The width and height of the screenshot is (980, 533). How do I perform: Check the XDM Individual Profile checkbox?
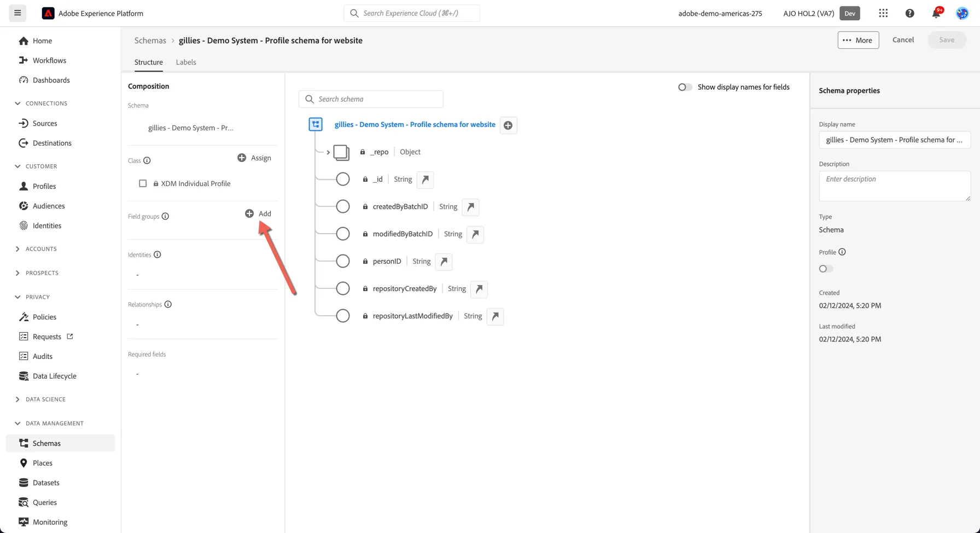coord(143,183)
